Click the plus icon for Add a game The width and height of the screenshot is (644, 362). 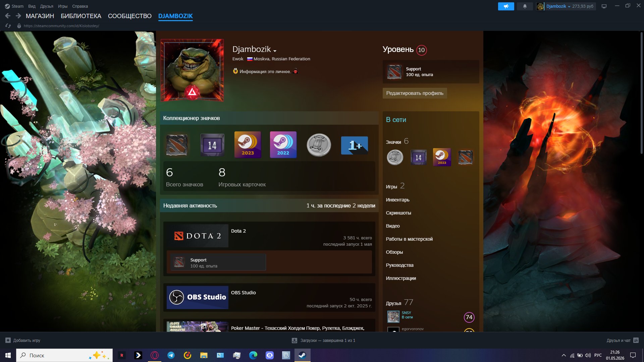[8, 340]
